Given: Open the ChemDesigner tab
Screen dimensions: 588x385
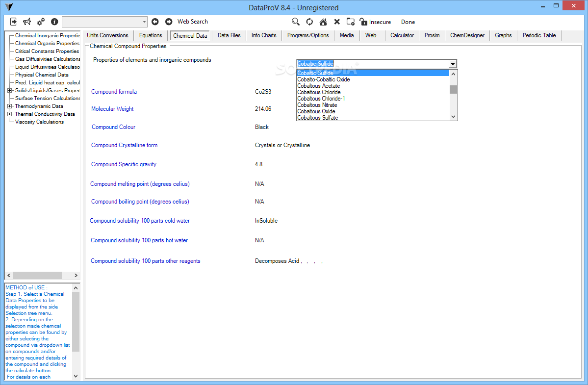Looking at the screenshot, I should pos(467,35).
